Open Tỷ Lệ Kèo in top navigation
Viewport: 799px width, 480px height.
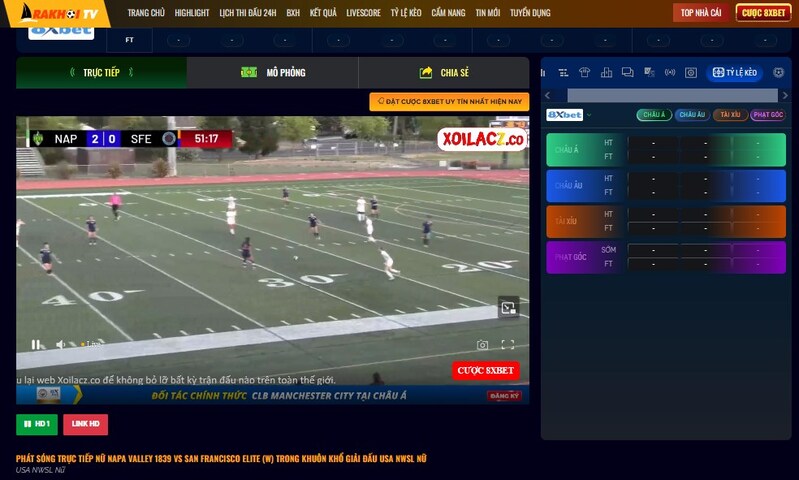click(x=406, y=13)
